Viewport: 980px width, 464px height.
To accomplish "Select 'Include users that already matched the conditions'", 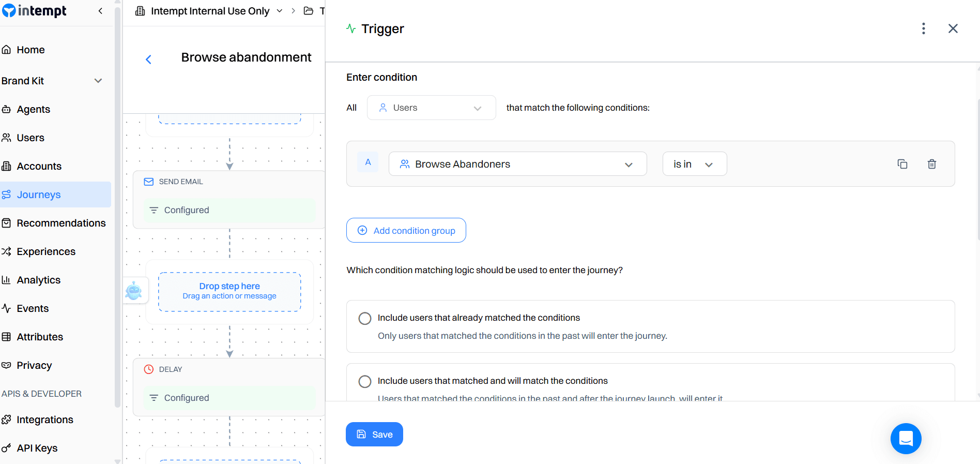I will pyautogui.click(x=365, y=318).
